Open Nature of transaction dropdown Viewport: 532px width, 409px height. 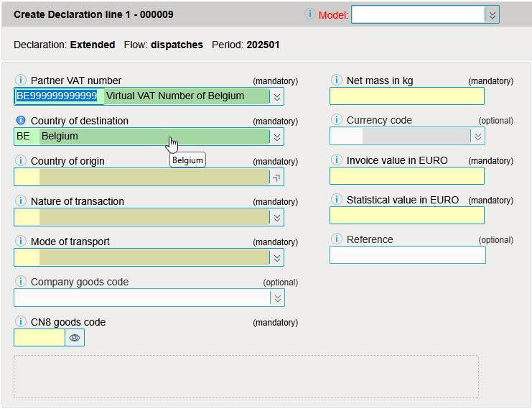[x=277, y=217]
